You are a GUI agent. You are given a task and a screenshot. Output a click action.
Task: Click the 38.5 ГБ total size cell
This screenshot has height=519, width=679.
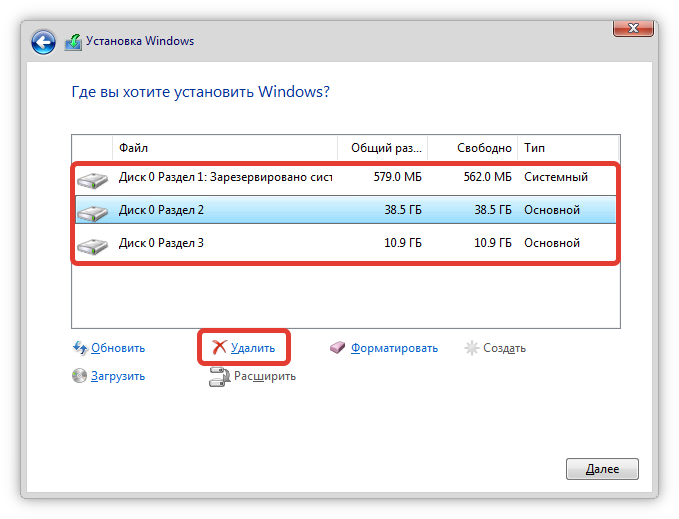click(x=403, y=210)
